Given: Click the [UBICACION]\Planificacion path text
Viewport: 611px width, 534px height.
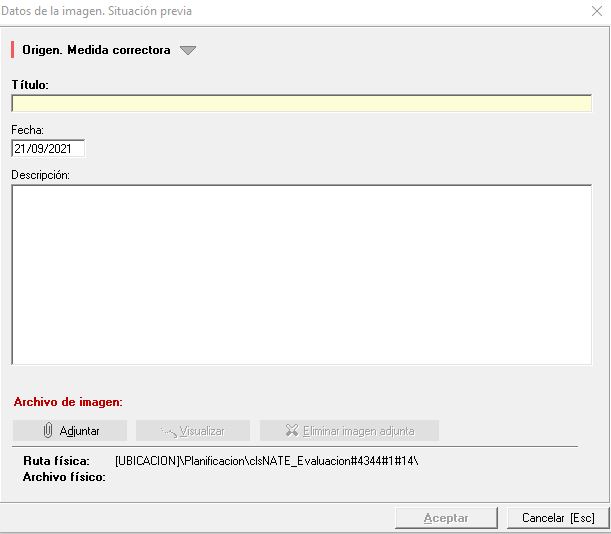Looking at the screenshot, I should (x=266, y=461).
